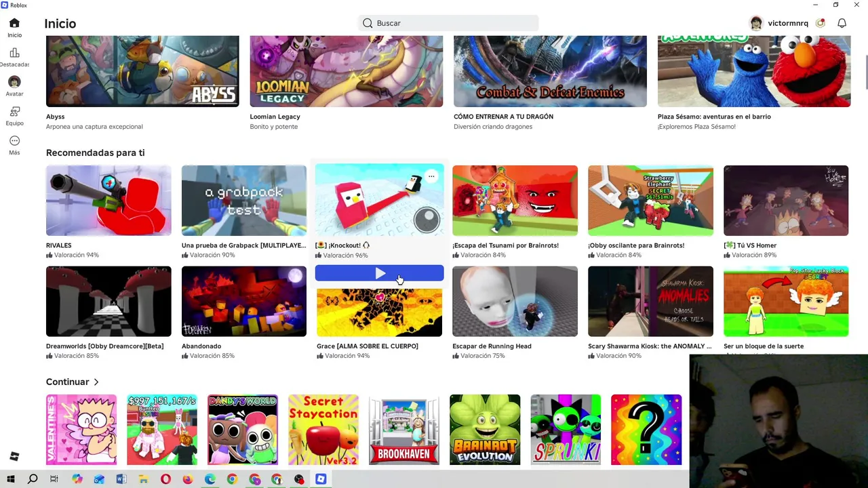This screenshot has height=488, width=868.
Task: Open the ¡Knockout! game thumbnail
Action: pos(379,200)
